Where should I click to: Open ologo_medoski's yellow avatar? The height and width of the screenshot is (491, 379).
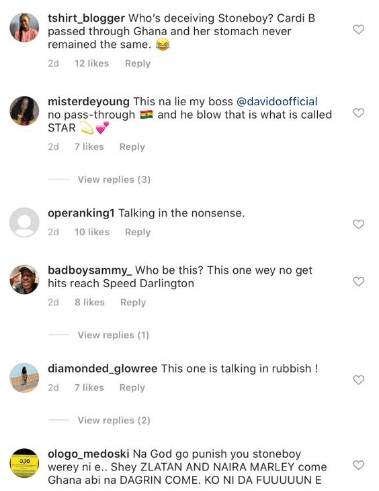(24, 463)
